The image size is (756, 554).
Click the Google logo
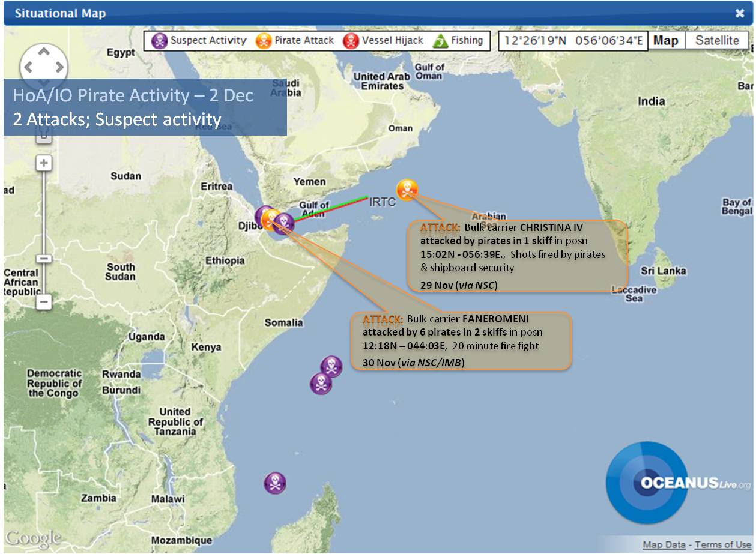34,538
